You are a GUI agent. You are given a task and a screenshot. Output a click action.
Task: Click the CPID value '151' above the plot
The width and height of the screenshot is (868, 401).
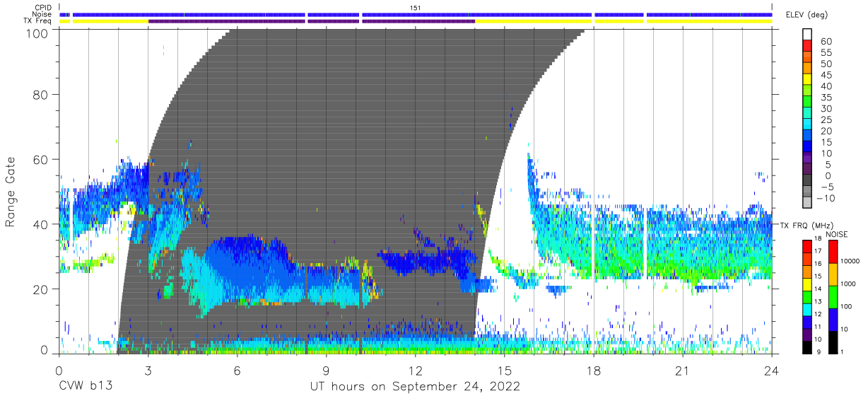tap(415, 8)
